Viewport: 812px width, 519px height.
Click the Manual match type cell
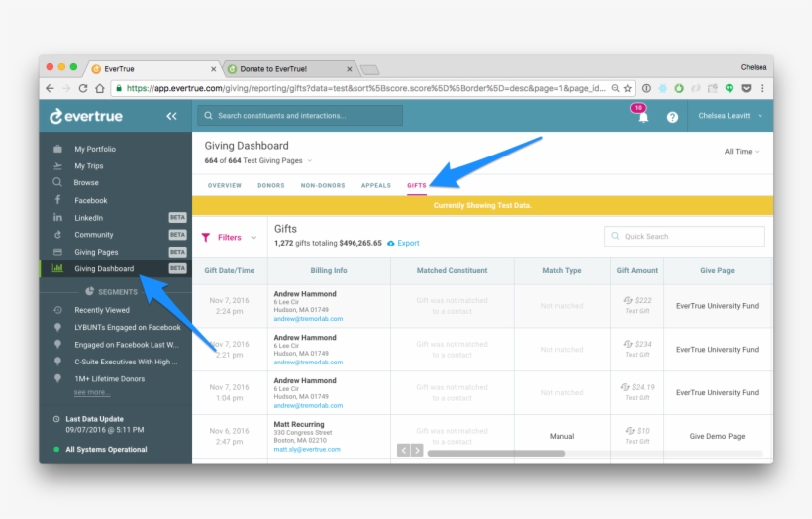561,436
